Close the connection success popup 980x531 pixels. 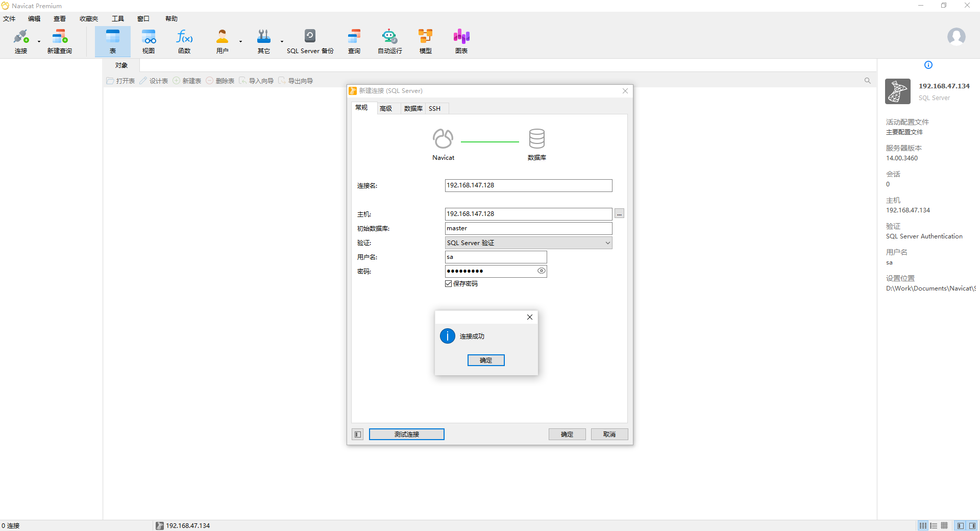(x=530, y=317)
